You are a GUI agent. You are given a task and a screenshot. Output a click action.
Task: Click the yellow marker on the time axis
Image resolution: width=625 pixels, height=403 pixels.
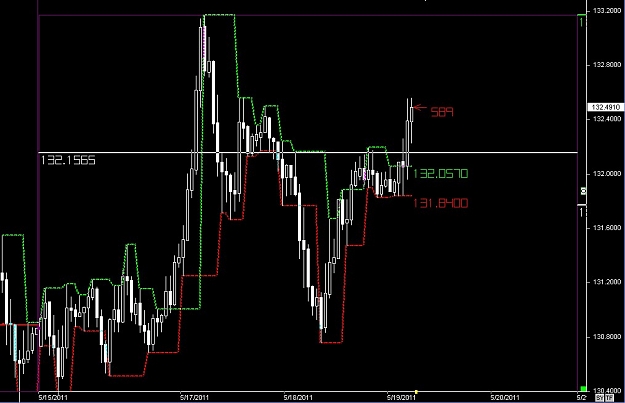(416, 392)
